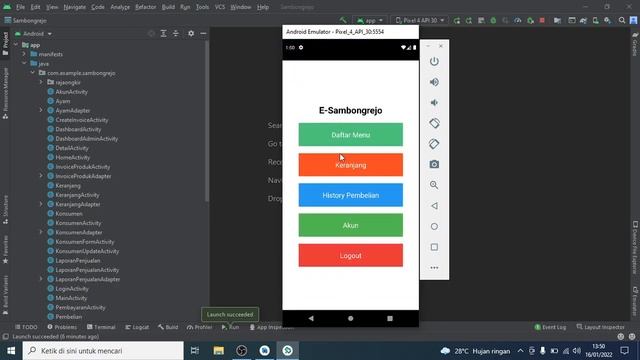Click Windows Start button
This screenshot has height=360, width=640.
point(11,351)
